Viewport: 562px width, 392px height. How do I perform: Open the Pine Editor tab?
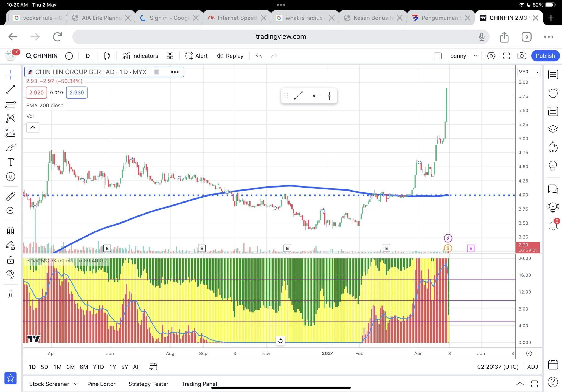coord(101,384)
